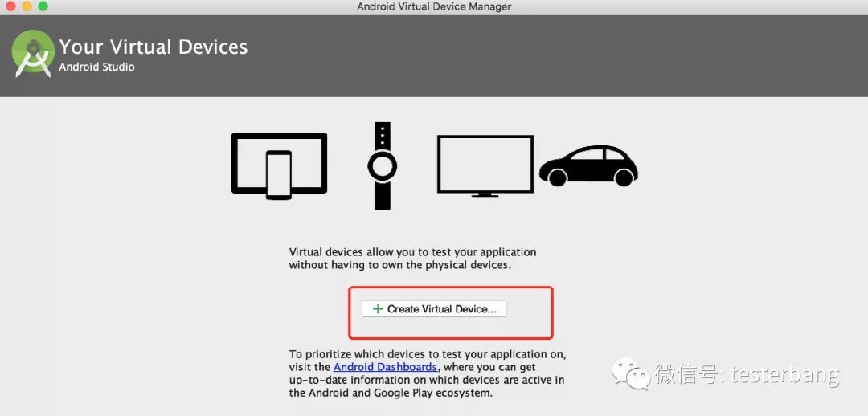Click the "Your Virtual Devices" heading

point(154,47)
